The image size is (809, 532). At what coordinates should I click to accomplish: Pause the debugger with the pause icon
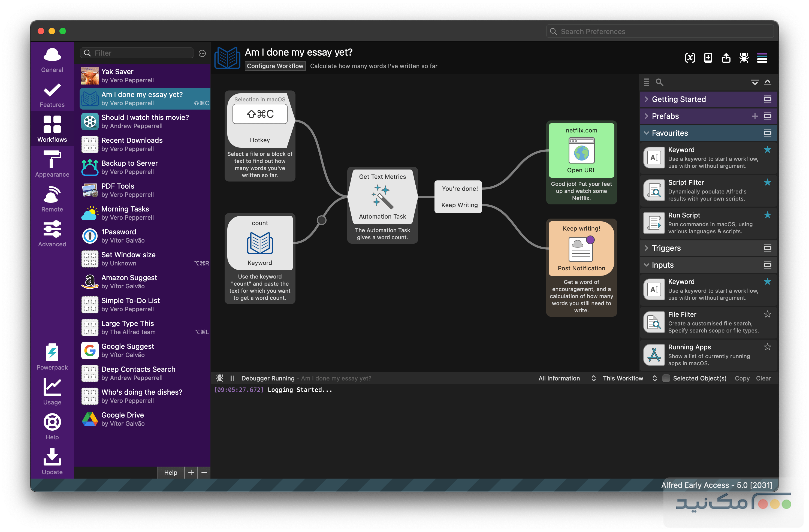click(232, 378)
